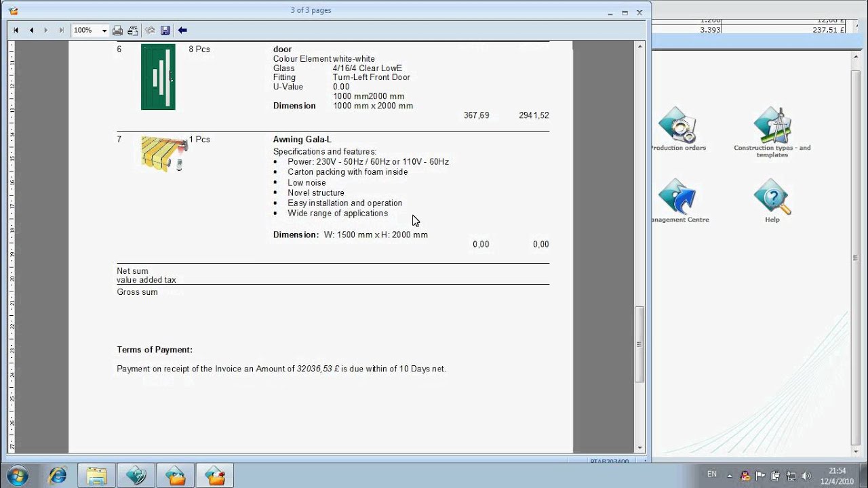Click the '237,51 £' cell in background table
The height and width of the screenshot is (488, 868).
828,30
